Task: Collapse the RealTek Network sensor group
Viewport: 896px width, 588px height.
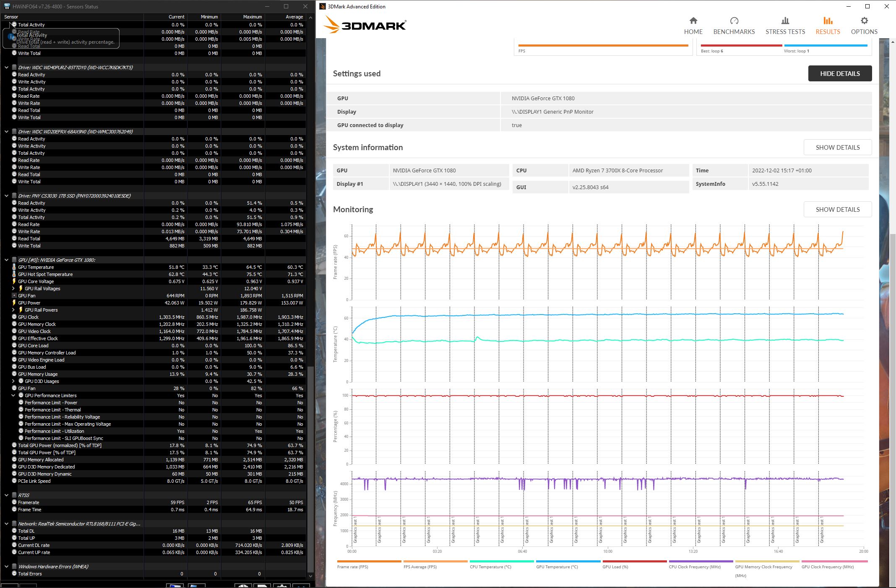Action: pos(6,524)
